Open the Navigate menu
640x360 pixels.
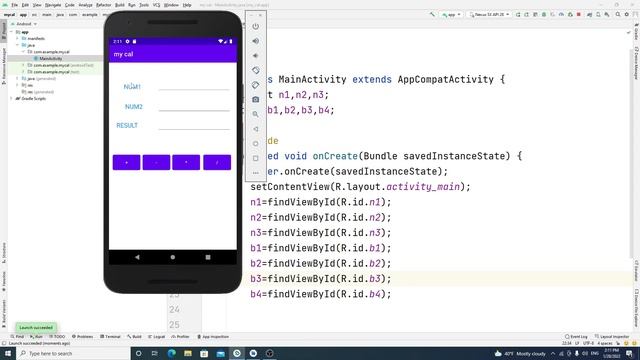(x=53, y=5)
